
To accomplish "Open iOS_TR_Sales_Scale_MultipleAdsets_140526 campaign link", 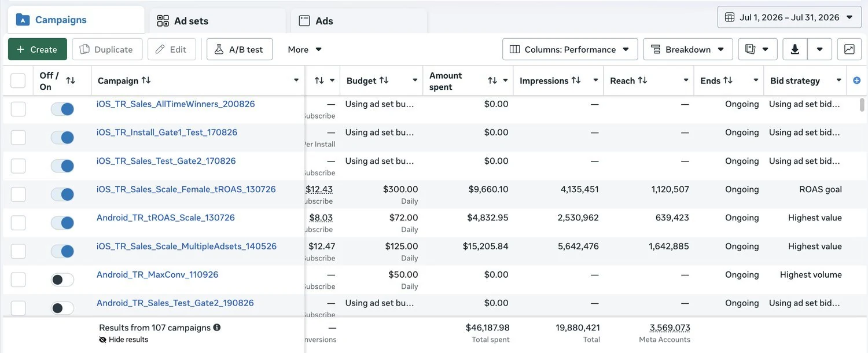I will pyautogui.click(x=186, y=246).
